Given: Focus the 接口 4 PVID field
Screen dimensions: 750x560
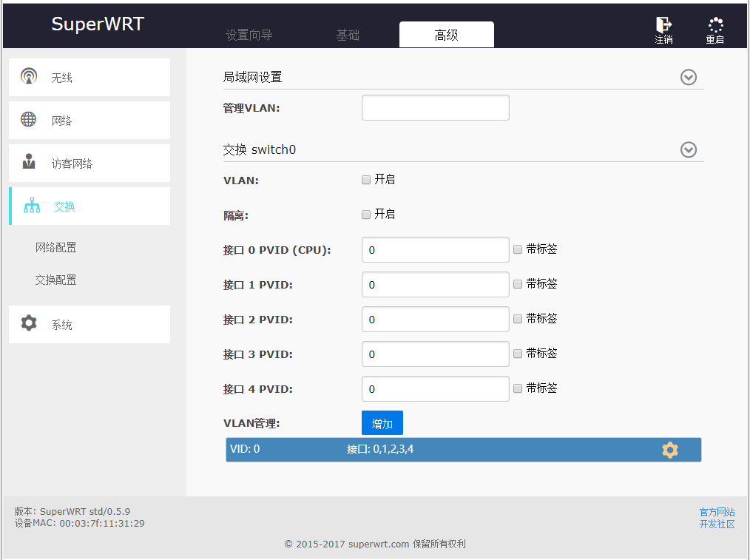Looking at the screenshot, I should point(436,389).
